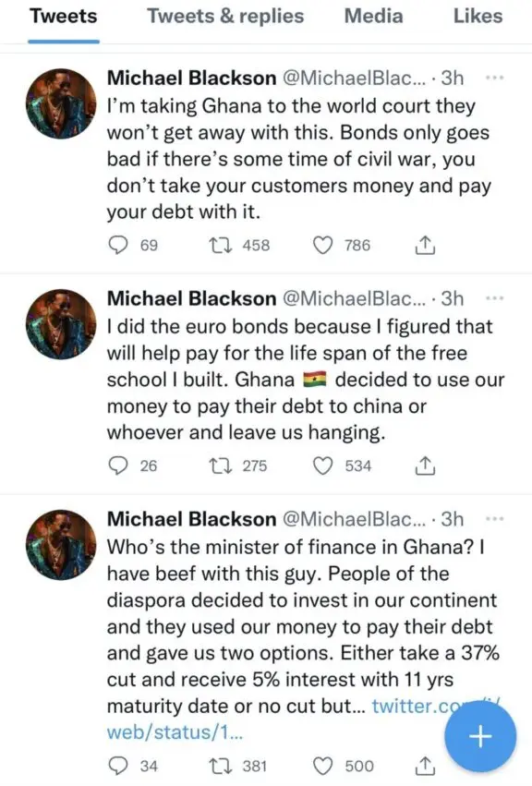Switch to the Likes tab

(478, 17)
